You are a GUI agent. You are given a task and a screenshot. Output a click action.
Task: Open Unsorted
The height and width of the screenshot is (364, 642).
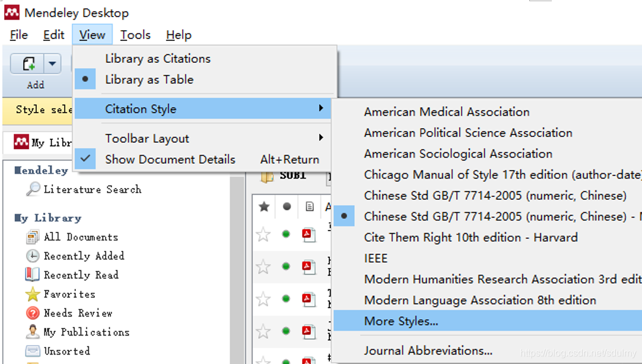66,351
